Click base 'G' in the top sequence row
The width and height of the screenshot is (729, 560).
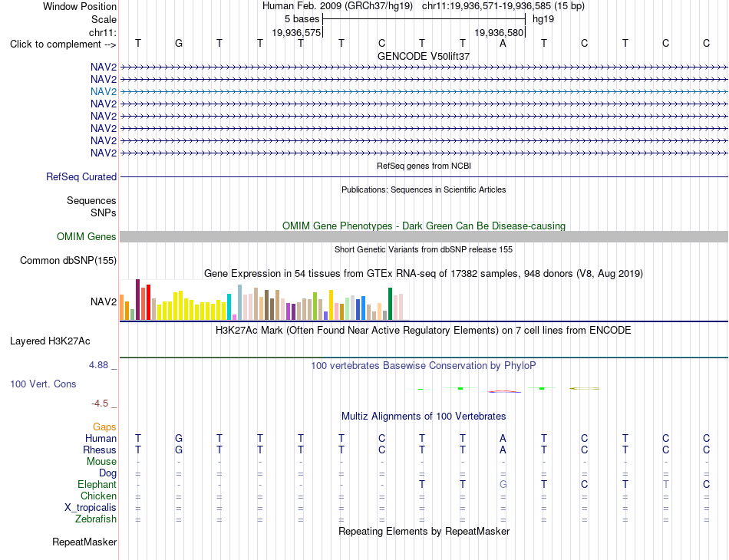tap(179, 43)
